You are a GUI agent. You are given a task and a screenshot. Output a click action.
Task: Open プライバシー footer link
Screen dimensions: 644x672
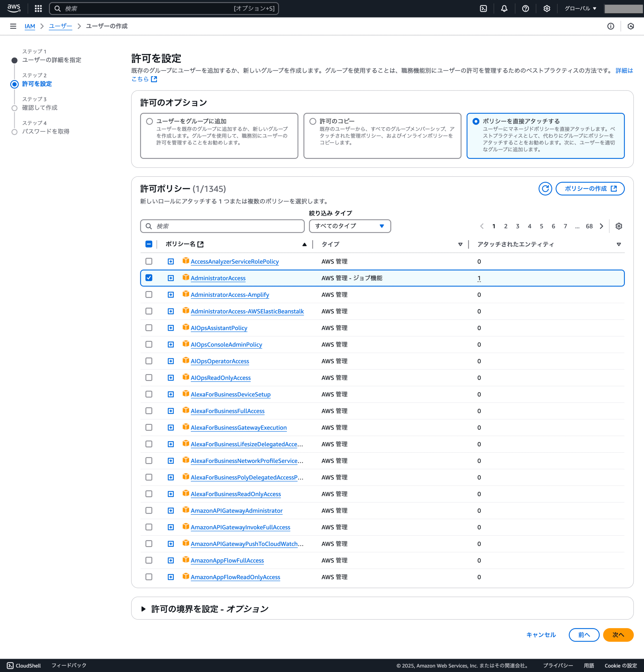(x=558, y=665)
